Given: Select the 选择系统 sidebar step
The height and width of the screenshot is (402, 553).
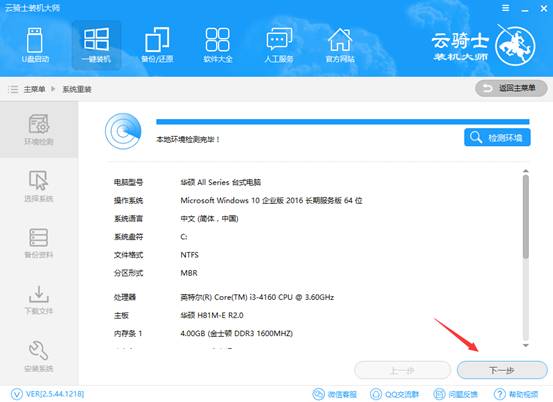Looking at the screenshot, I should 39,186.
